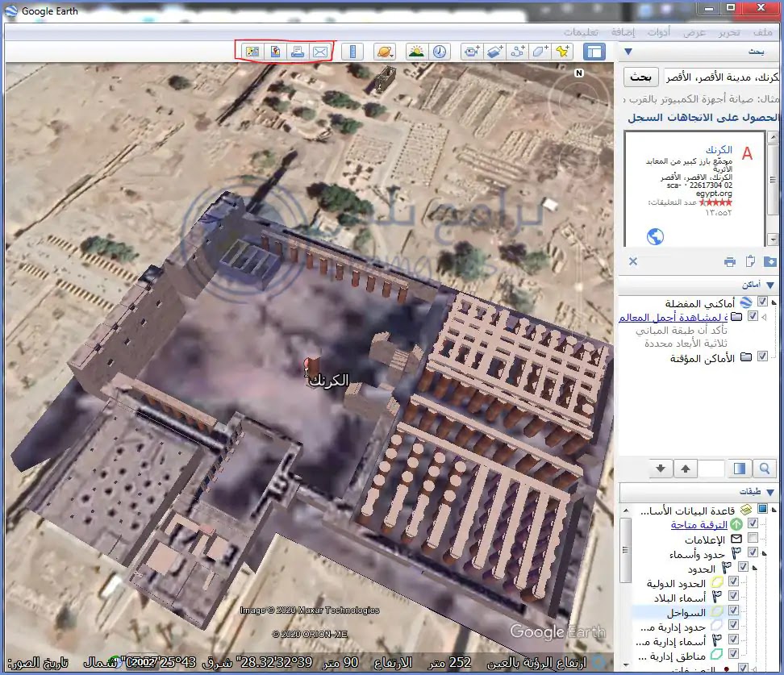Open the Ruler measuring tool
784x675 pixels.
click(x=352, y=52)
